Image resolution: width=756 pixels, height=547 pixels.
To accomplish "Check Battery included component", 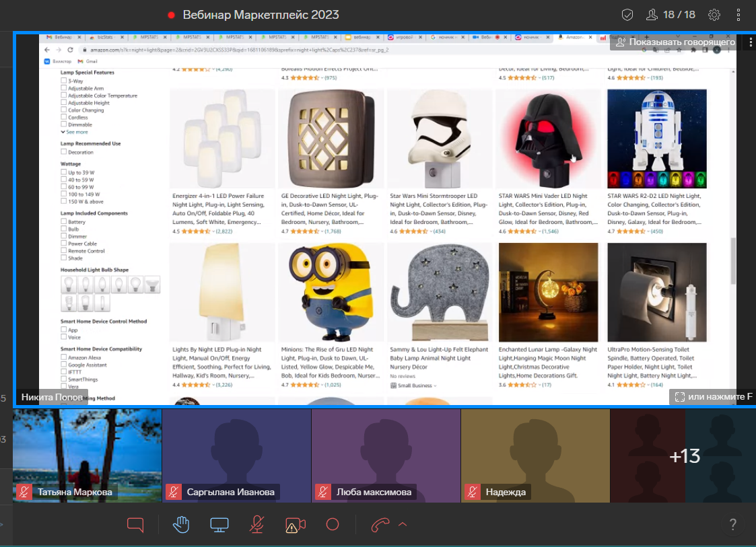I will (x=64, y=221).
